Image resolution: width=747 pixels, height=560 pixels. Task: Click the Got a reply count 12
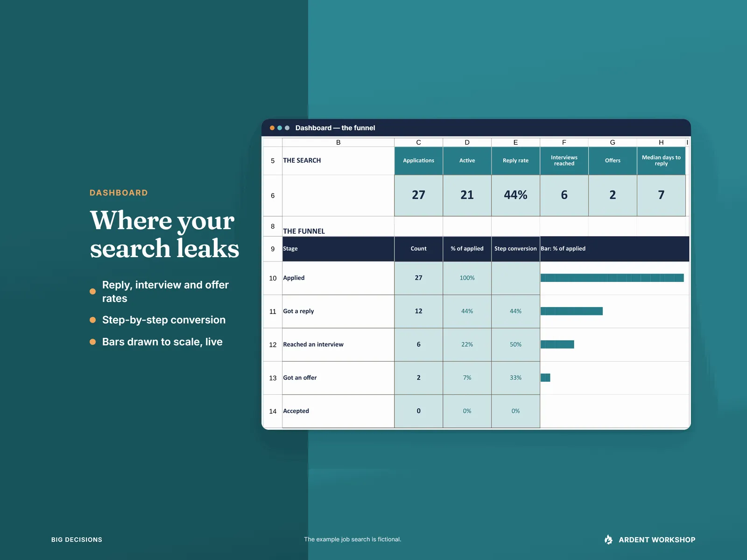[x=419, y=311]
